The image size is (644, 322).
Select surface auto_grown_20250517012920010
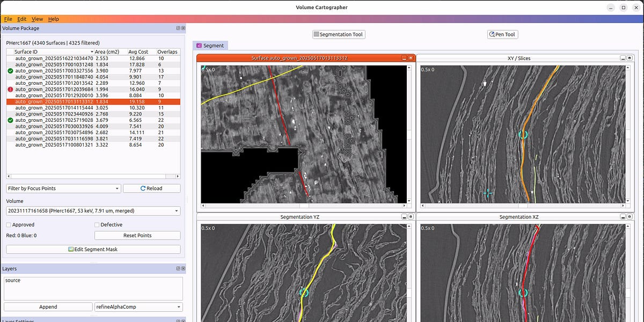92,96
